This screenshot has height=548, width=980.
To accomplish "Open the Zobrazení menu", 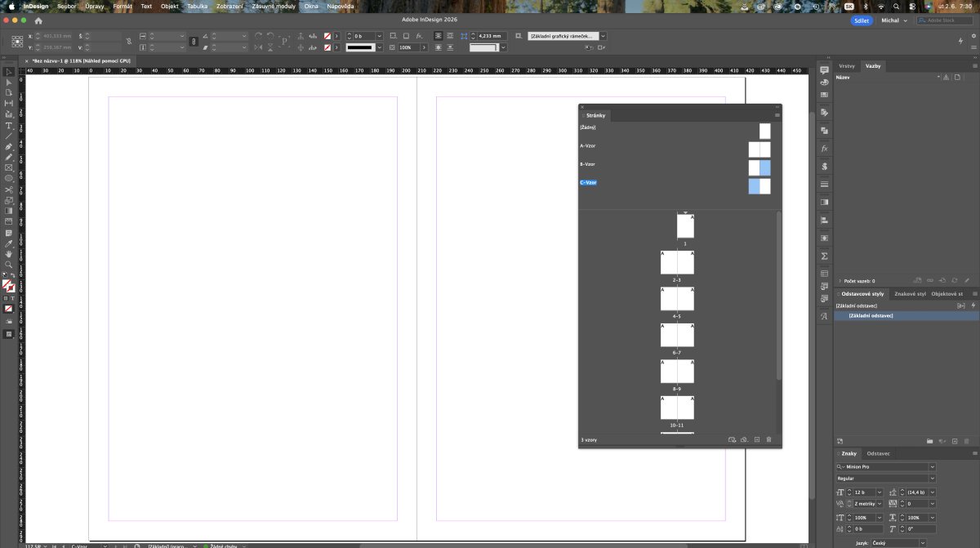I will click(x=230, y=6).
